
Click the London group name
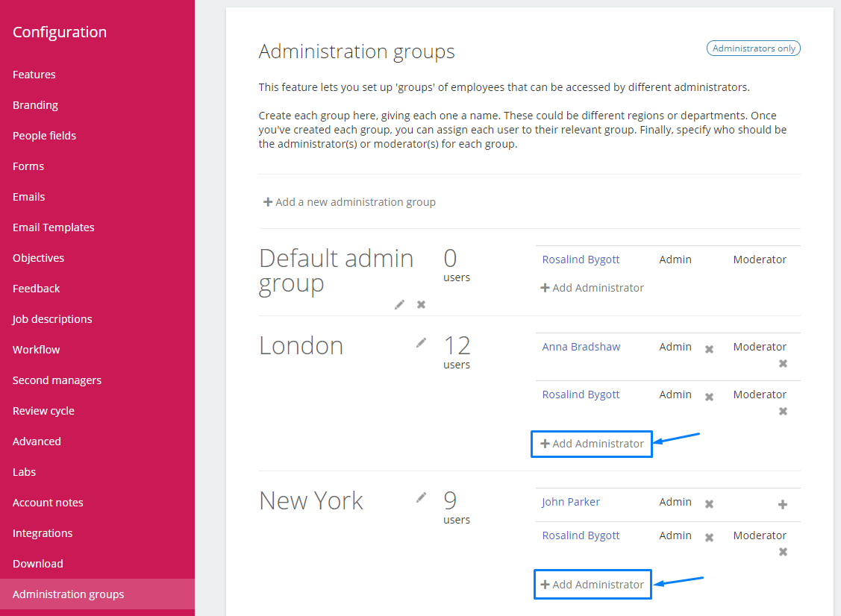(301, 346)
